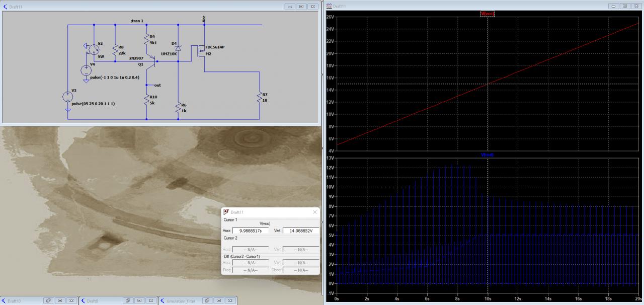Click the V(out) trace label in plot

[488, 155]
